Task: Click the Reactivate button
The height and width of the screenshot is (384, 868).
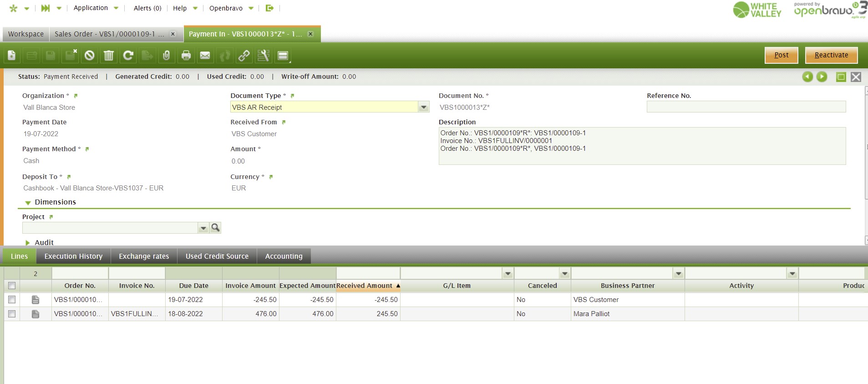Action: 831,55
